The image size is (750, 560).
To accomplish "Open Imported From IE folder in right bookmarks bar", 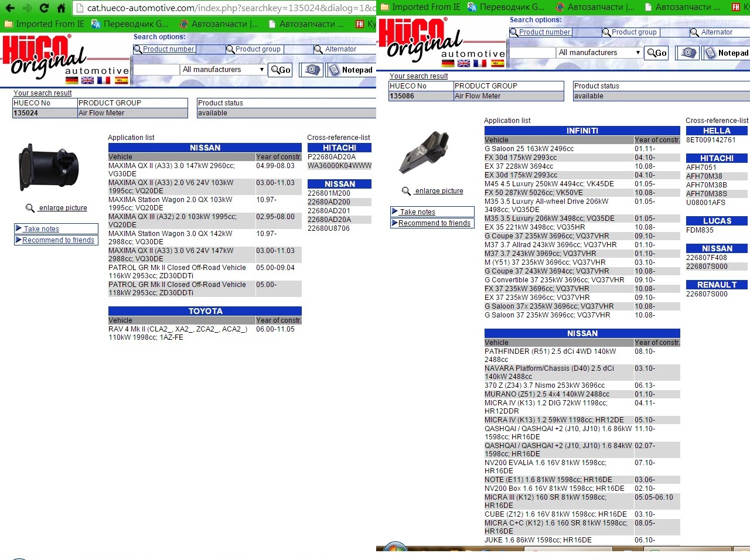I will (420, 7).
